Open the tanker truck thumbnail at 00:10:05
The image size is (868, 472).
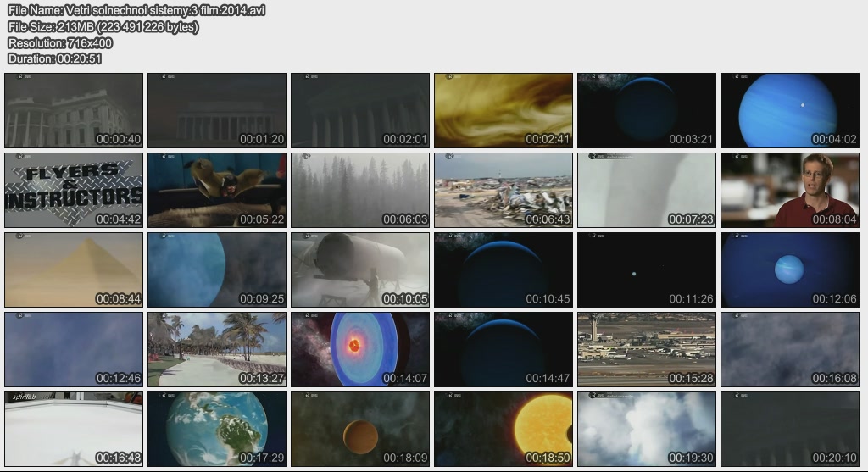[x=360, y=269]
